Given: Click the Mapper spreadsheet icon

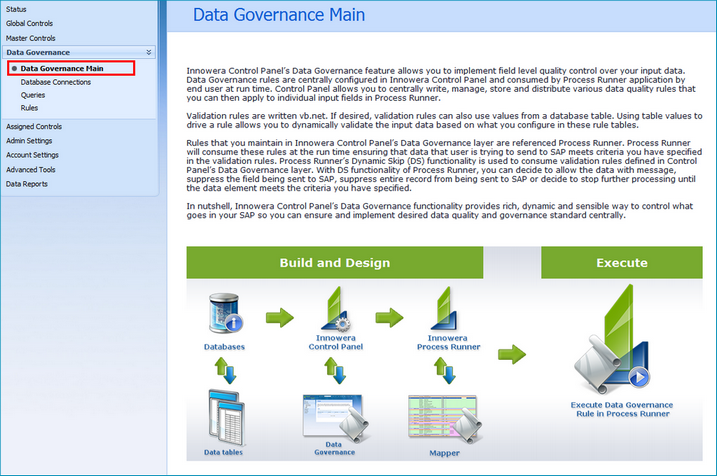Looking at the screenshot, I should pos(444,419).
